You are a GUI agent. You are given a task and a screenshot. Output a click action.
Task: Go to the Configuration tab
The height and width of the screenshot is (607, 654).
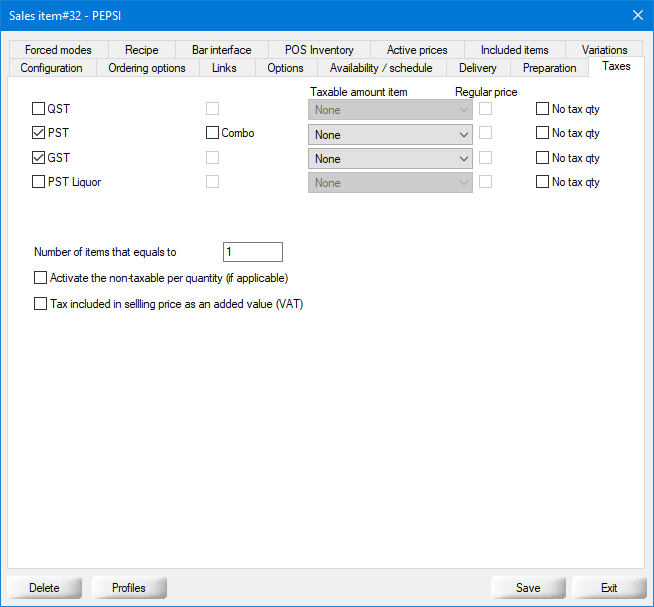pyautogui.click(x=52, y=68)
